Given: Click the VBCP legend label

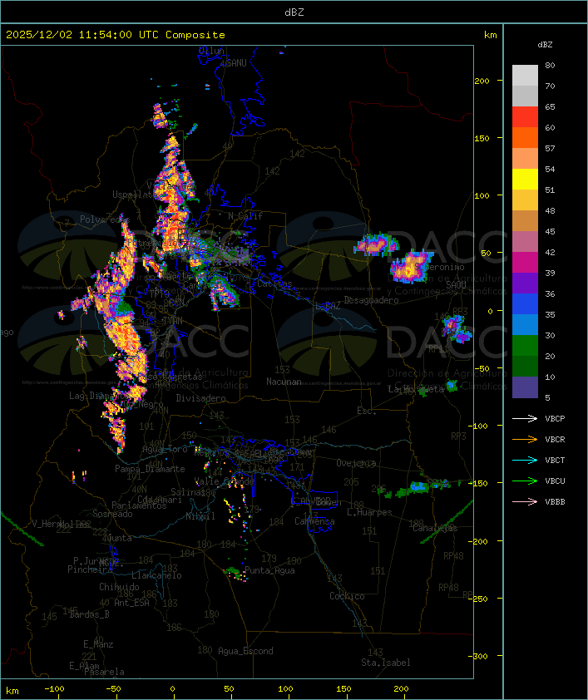Looking at the screenshot, I should tap(555, 419).
